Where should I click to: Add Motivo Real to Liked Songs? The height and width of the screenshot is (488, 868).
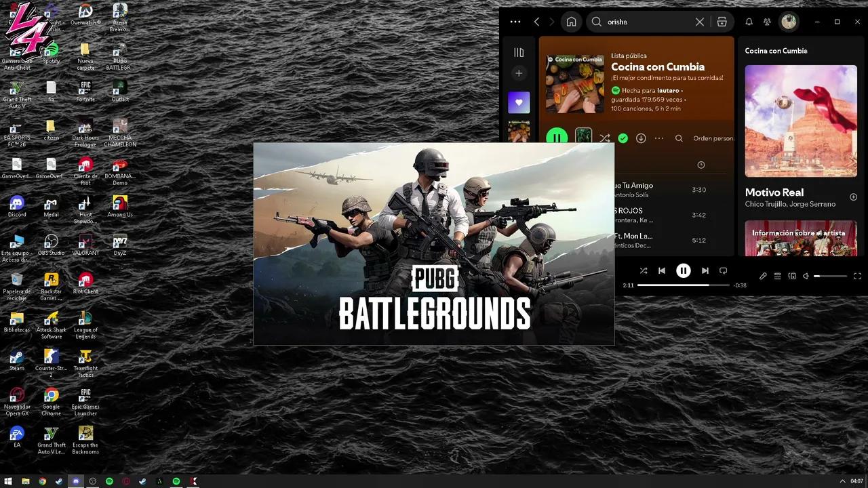tap(853, 197)
